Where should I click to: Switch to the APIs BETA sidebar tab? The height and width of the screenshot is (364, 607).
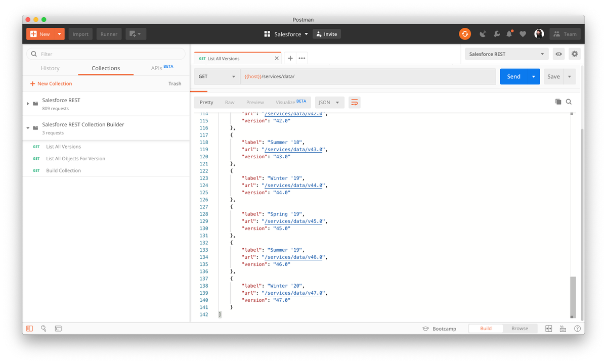(x=162, y=68)
